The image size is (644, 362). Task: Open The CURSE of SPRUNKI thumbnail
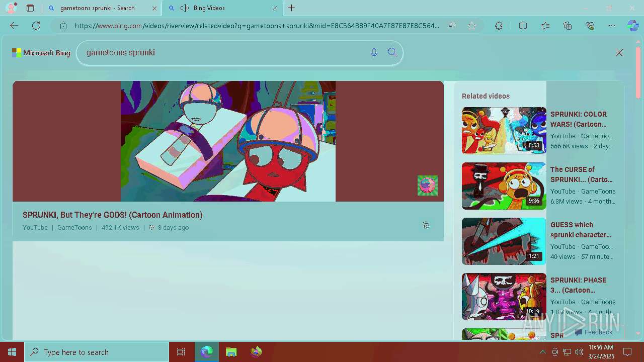pos(504,186)
